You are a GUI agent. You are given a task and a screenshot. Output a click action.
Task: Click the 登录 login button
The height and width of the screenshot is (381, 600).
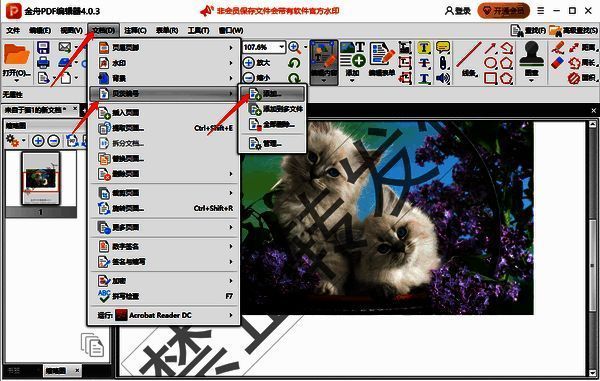coord(458,11)
